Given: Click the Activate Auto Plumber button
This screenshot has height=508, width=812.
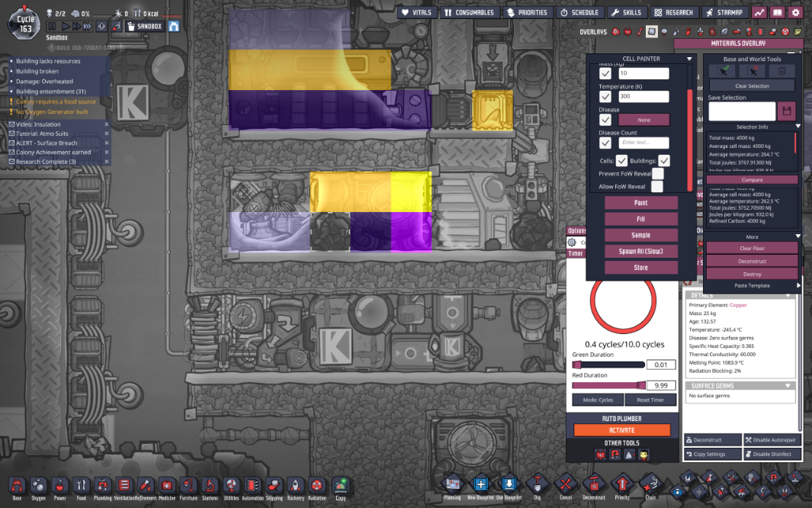Looking at the screenshot, I should [x=622, y=429].
